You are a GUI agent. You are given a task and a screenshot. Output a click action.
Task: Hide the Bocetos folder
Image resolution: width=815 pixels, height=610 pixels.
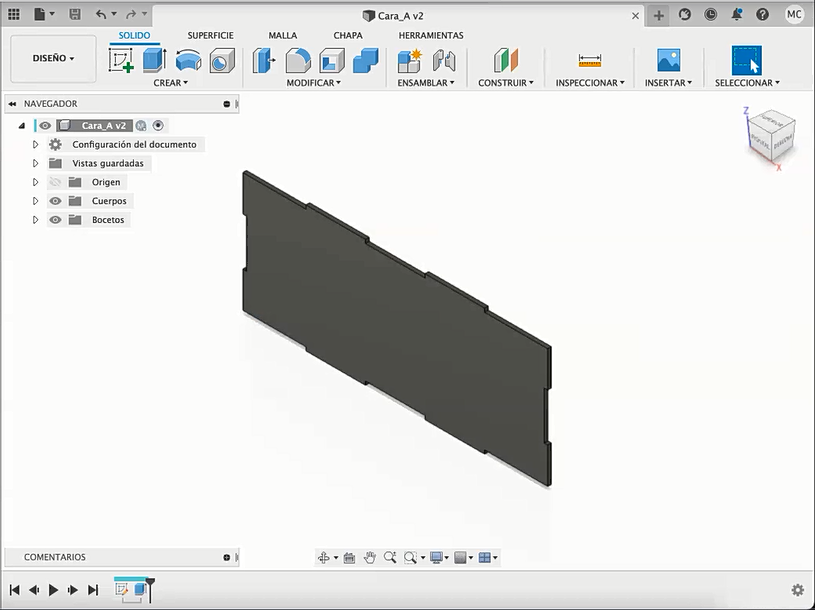coord(55,220)
